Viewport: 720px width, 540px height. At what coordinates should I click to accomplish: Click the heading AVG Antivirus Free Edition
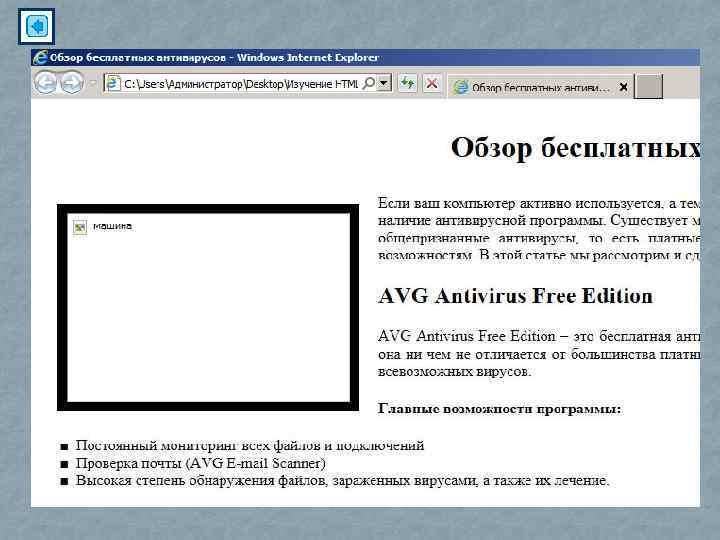[515, 296]
